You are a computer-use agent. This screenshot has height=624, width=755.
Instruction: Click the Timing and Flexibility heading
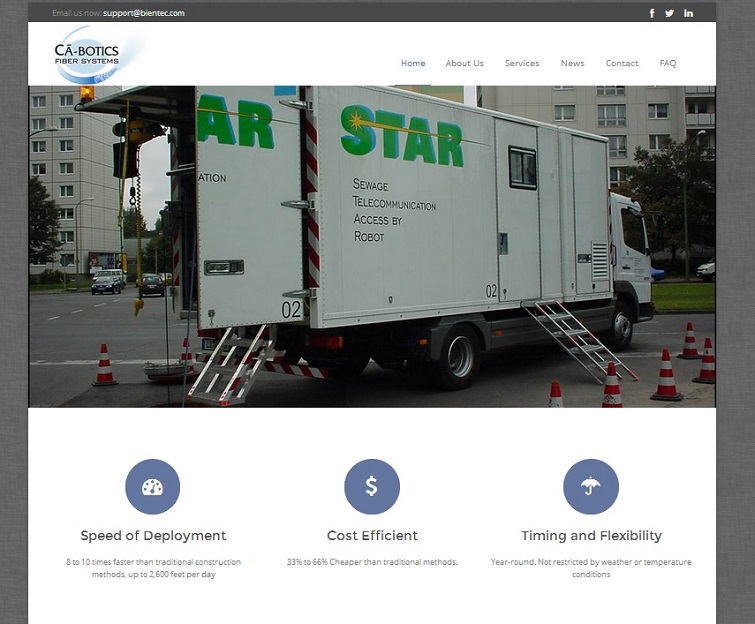[591, 535]
